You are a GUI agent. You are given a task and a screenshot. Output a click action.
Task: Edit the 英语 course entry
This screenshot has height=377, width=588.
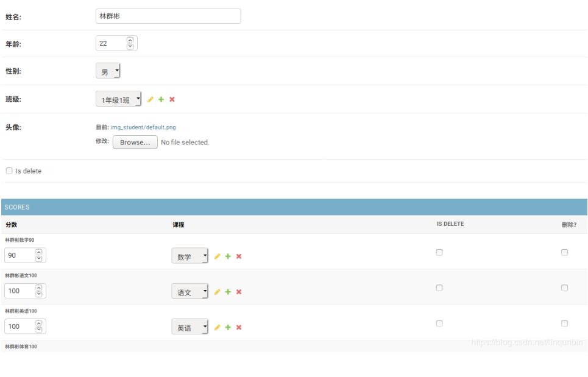click(x=217, y=327)
